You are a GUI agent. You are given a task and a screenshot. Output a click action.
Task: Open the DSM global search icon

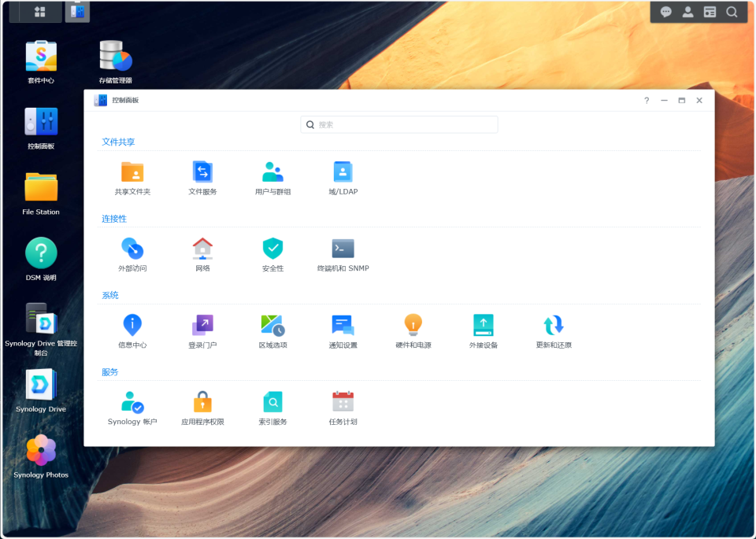[x=732, y=12]
